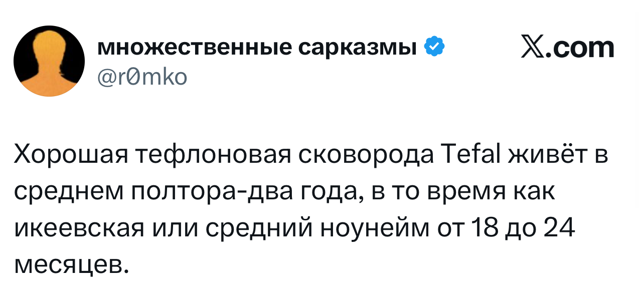The width and height of the screenshot is (644, 307).
Task: Click the blue verified checkmark badge
Action: [x=434, y=48]
